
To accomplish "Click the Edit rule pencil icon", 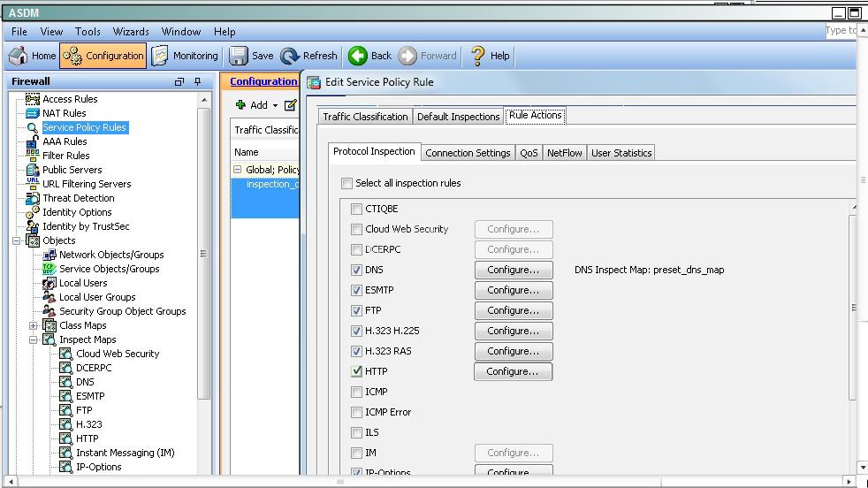I will pyautogui.click(x=290, y=104).
